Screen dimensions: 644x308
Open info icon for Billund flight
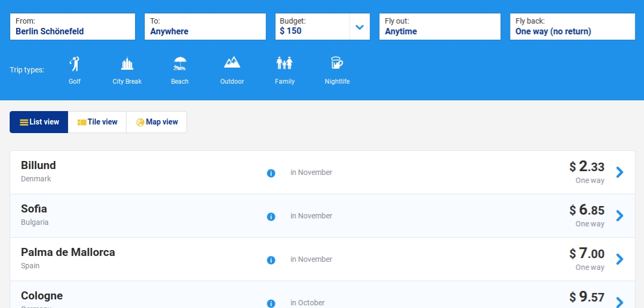coord(271,173)
